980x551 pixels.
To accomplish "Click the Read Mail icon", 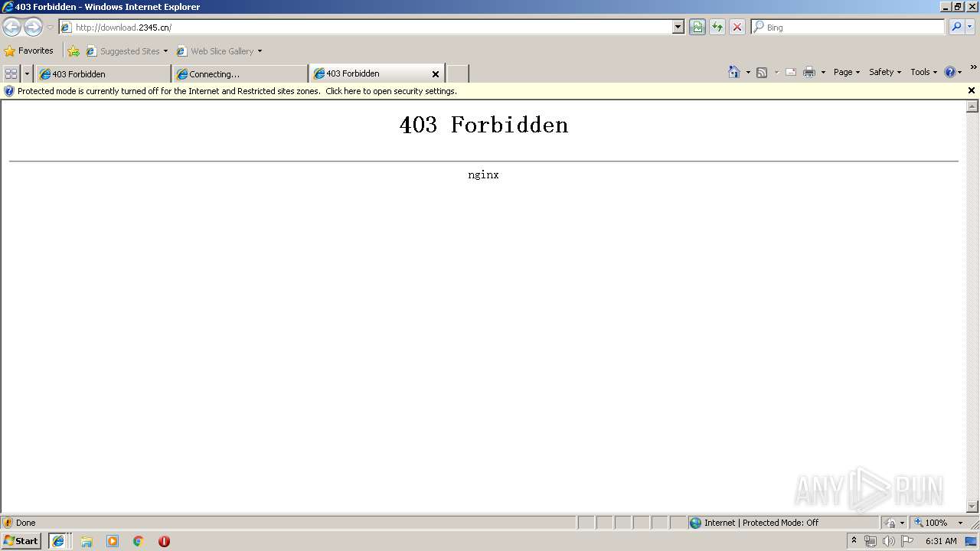I will coord(791,72).
